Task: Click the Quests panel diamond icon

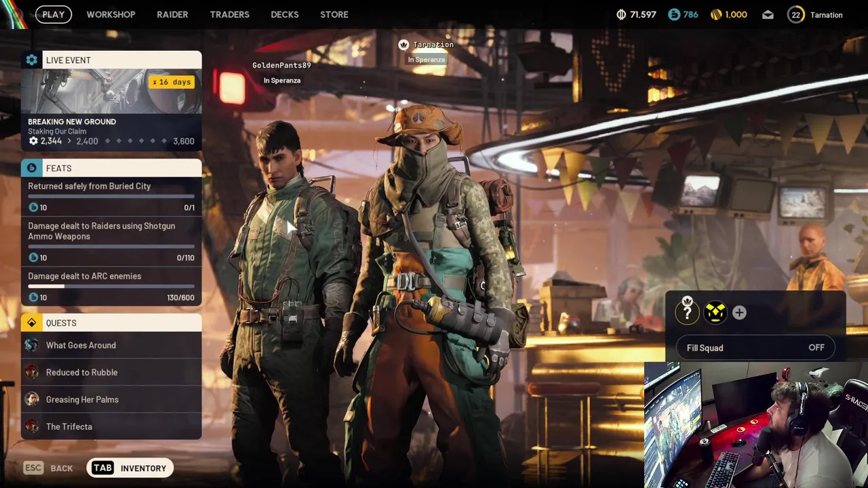Action: (x=32, y=323)
